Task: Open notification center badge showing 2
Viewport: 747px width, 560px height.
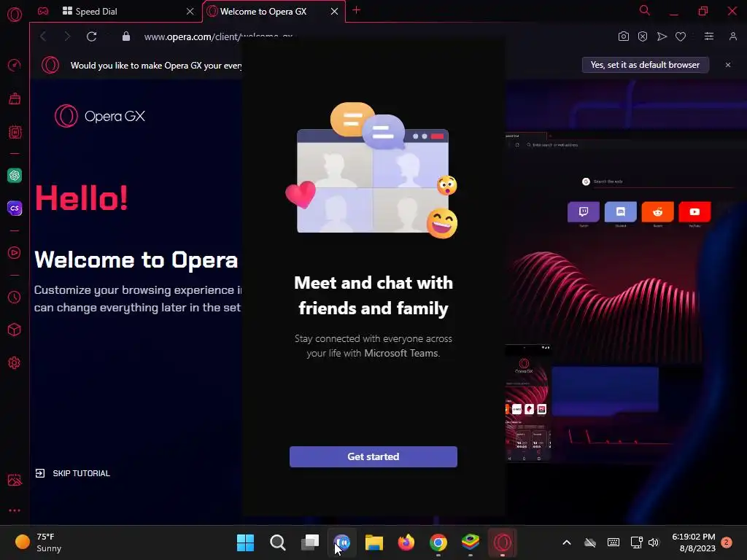Action: coord(727,542)
